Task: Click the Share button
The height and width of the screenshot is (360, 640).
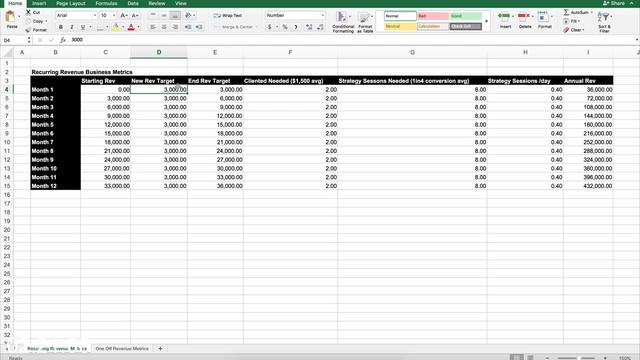Action: pos(614,3)
